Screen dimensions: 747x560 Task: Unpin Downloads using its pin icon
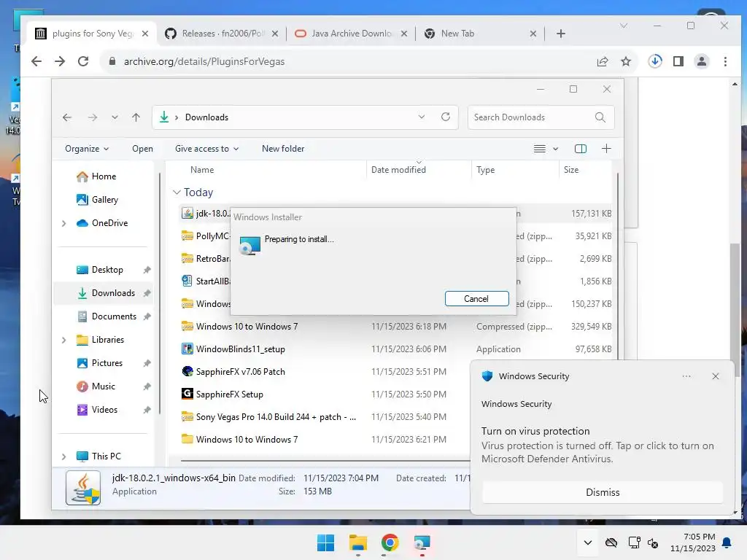(x=147, y=293)
